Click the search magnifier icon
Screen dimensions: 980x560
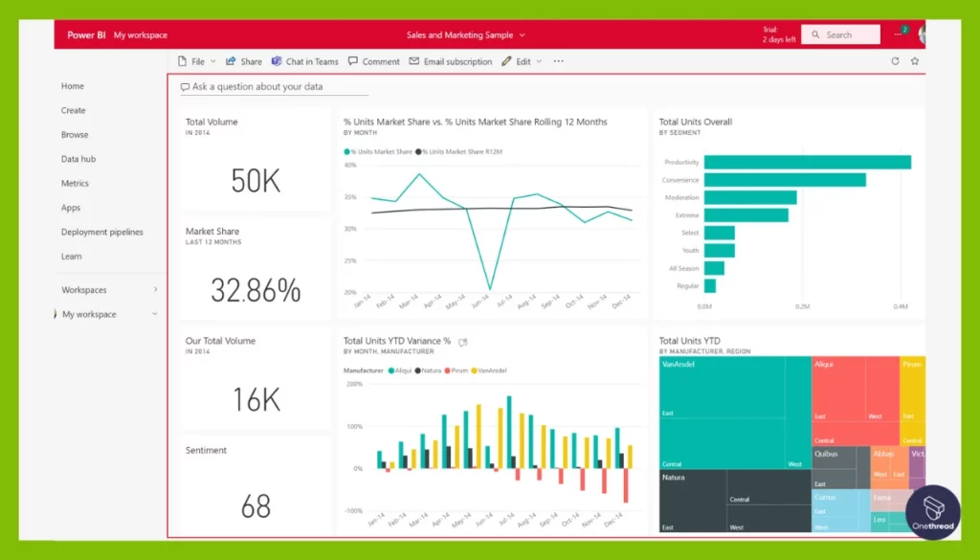(x=815, y=35)
